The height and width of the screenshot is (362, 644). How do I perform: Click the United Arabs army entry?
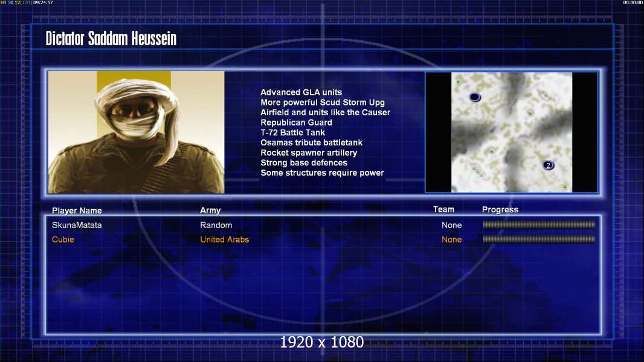[x=225, y=240]
